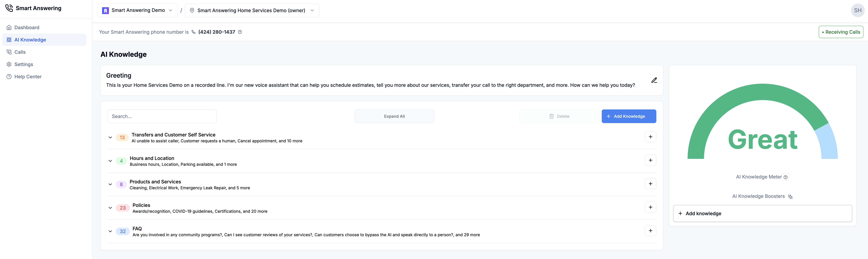The width and height of the screenshot is (868, 259).
Task: Click the Receiving Calls status button
Action: 841,32
